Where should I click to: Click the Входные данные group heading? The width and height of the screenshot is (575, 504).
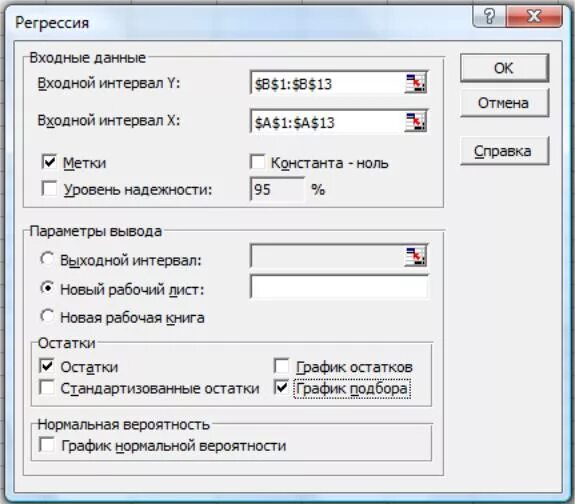pyautogui.click(x=88, y=58)
